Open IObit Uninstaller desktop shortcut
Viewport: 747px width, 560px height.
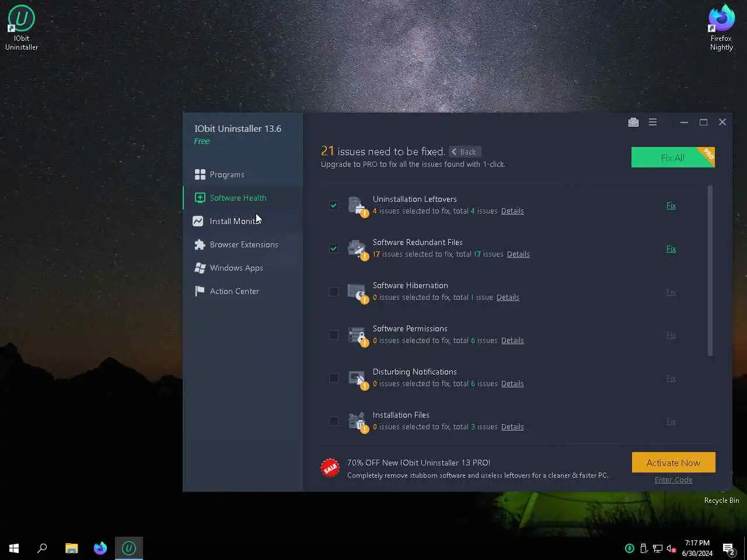point(22,27)
